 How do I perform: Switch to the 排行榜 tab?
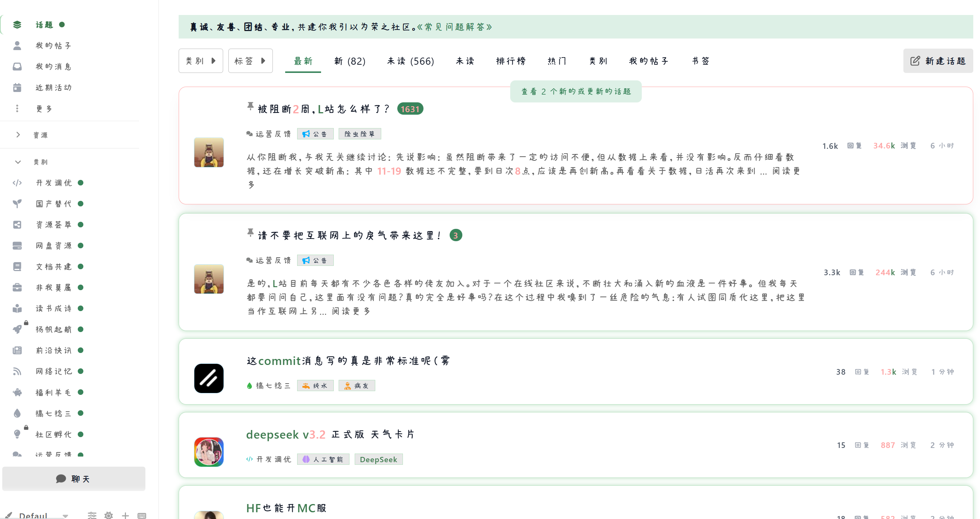click(x=511, y=61)
